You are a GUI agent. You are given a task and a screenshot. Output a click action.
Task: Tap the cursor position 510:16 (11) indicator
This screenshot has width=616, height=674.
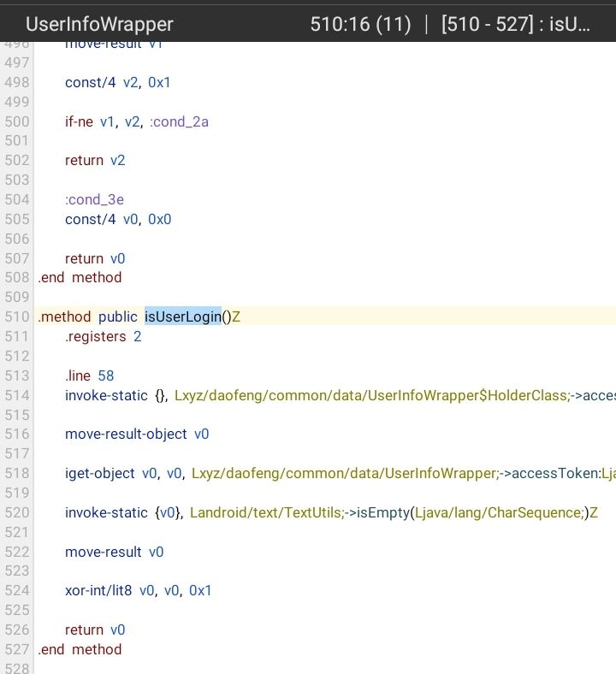tap(360, 24)
